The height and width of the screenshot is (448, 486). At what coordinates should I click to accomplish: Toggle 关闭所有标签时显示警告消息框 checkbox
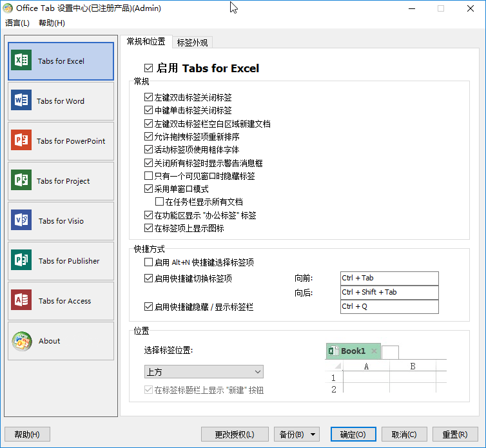(x=148, y=163)
